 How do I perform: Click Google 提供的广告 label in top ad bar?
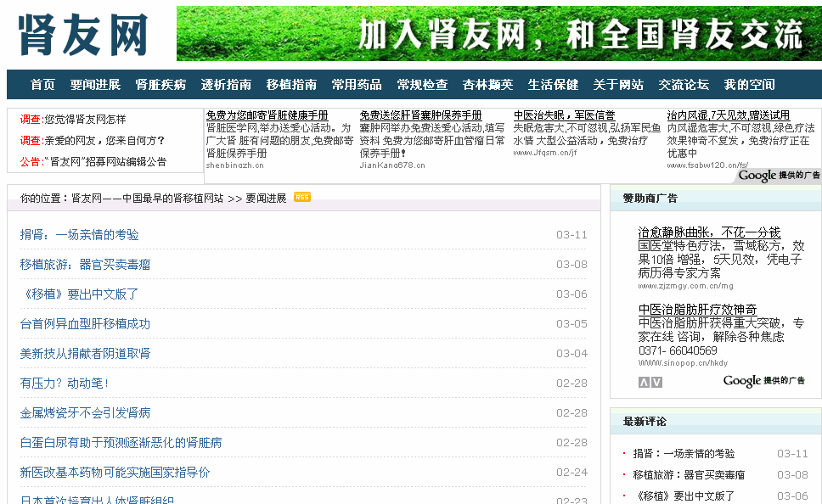point(779,176)
